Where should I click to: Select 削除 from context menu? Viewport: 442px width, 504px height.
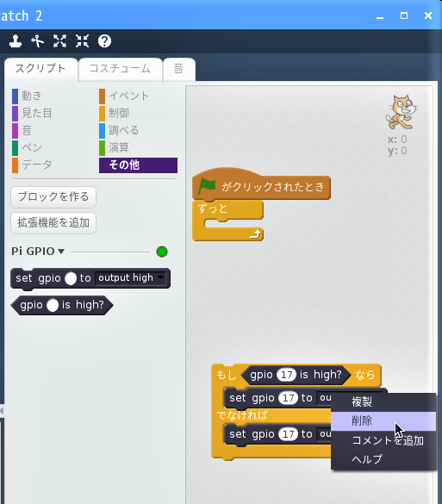[x=383, y=420]
